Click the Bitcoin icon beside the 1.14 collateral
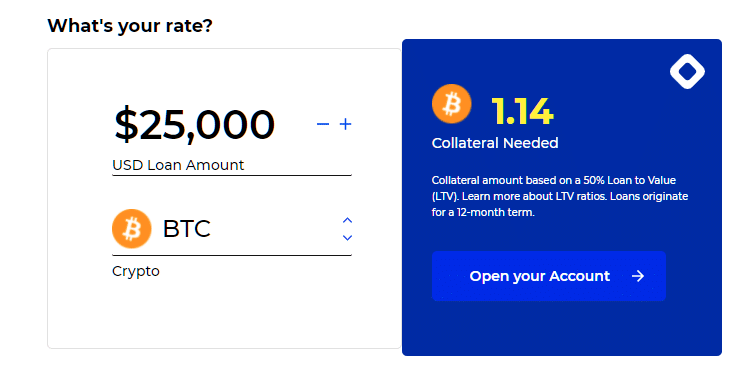756x366 pixels. [452, 104]
